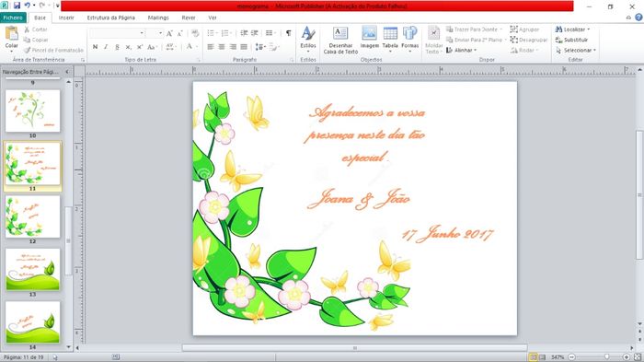Apply strikethrough-style subscript icon
This screenshot has height=362, width=644.
click(128, 47)
